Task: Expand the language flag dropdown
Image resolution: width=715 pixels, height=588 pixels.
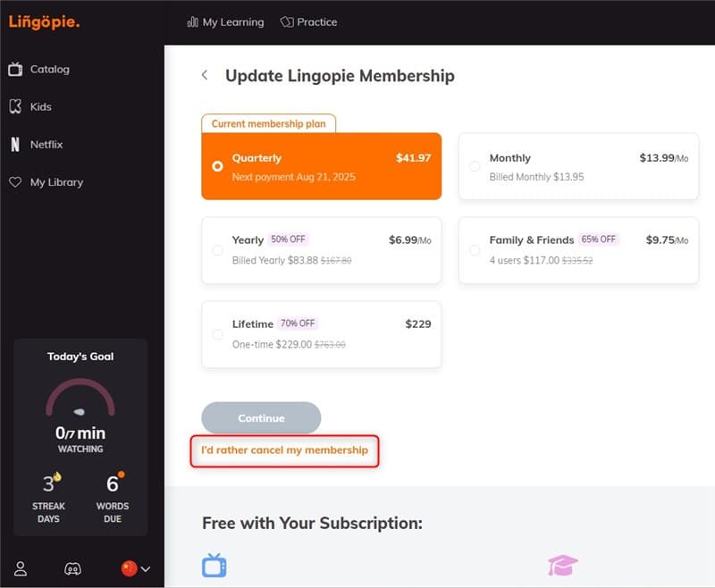Action: click(136, 569)
